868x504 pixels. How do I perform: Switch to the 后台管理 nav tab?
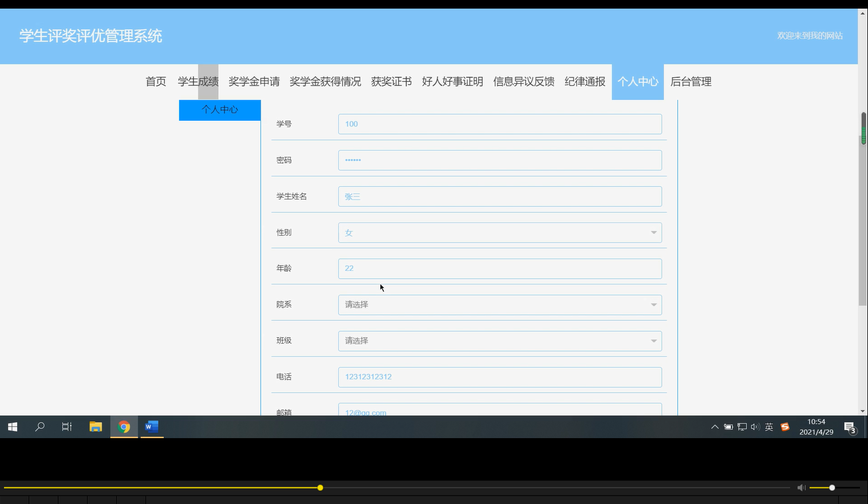pyautogui.click(x=691, y=81)
